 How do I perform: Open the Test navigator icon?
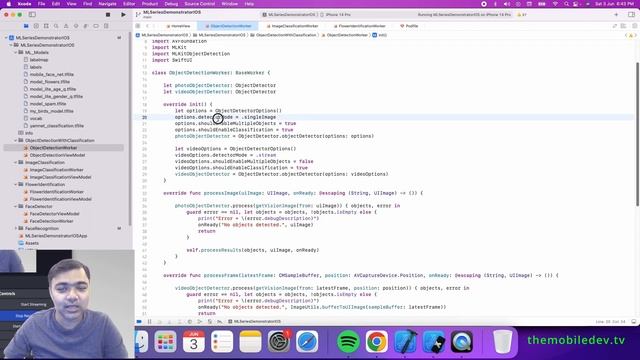[76, 26]
